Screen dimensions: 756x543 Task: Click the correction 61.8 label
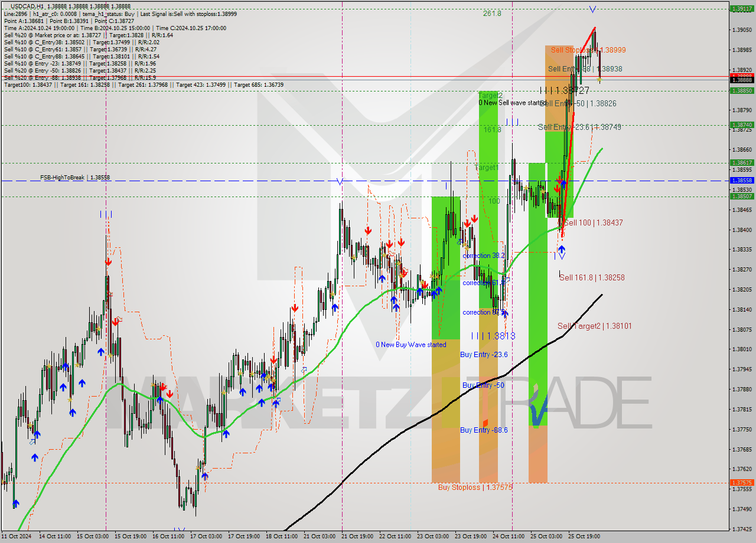click(484, 283)
